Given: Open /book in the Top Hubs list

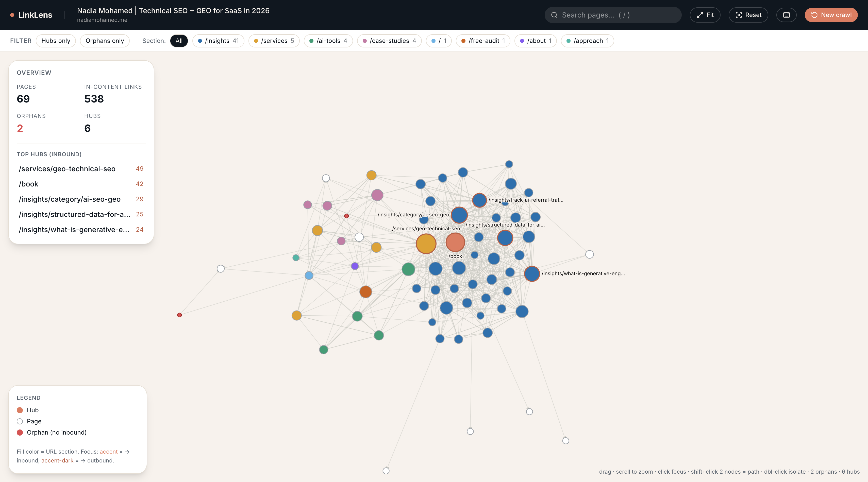Looking at the screenshot, I should click(x=81, y=184).
